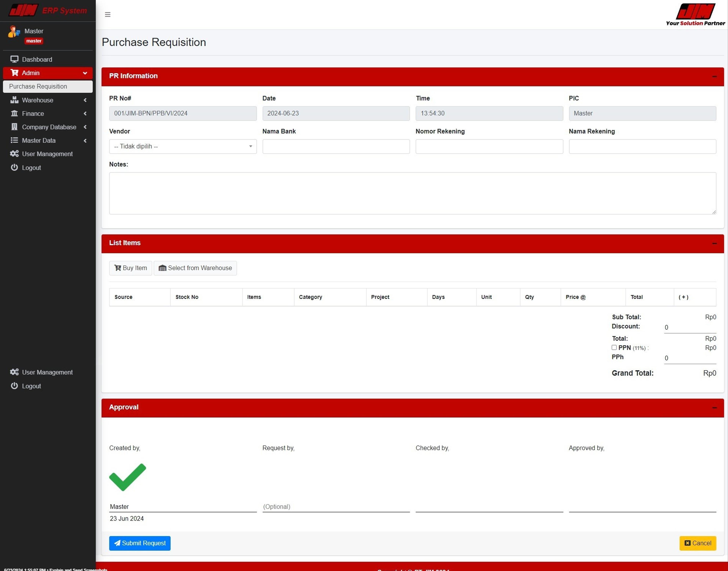This screenshot has width=728, height=571.
Task: Click the Company Database building icon
Action: 14,127
